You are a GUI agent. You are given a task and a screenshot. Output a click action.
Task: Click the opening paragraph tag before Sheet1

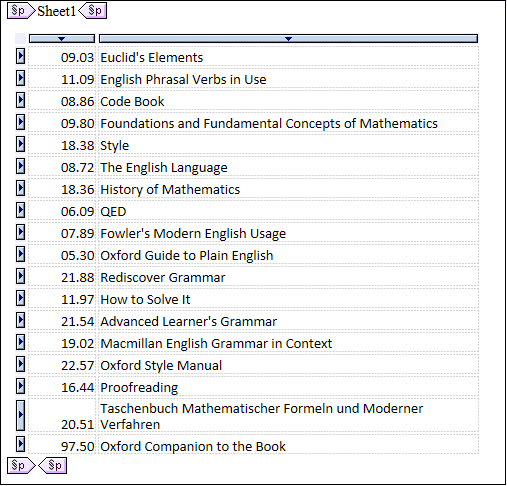[21, 11]
